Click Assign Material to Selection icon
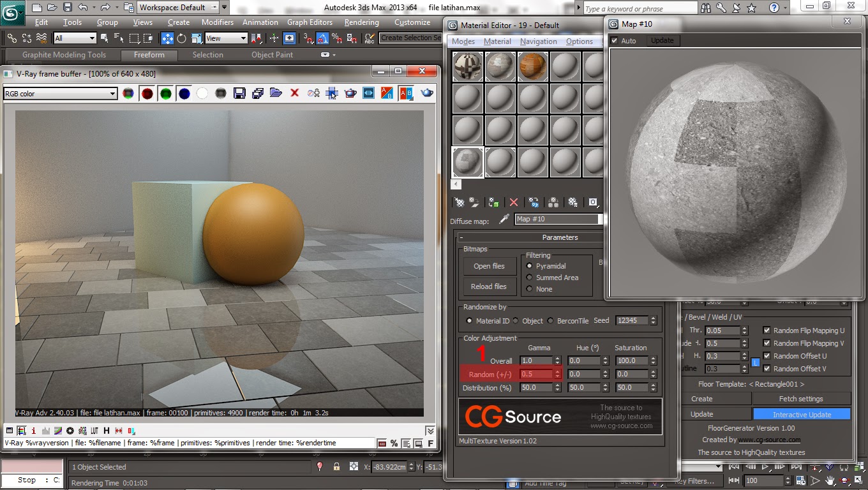The image size is (868, 490). tap(493, 202)
